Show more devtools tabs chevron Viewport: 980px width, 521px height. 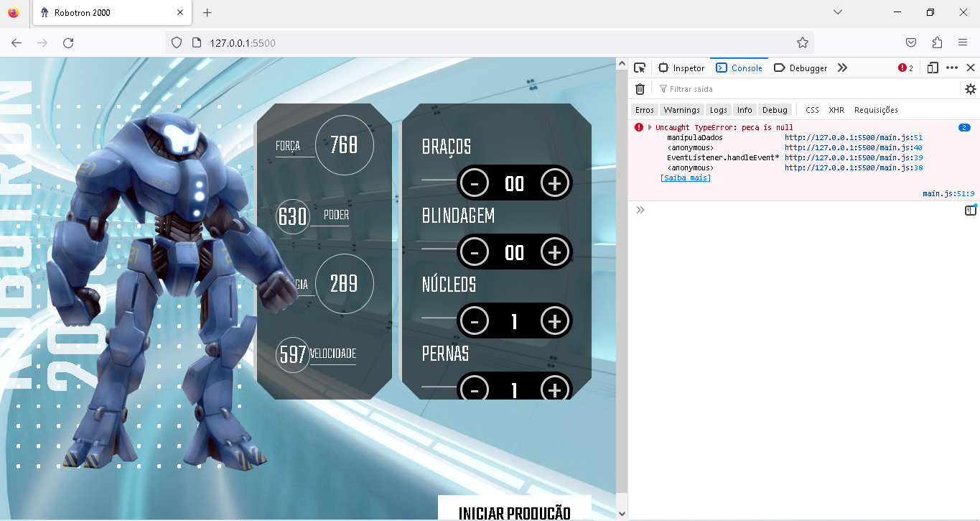point(842,68)
